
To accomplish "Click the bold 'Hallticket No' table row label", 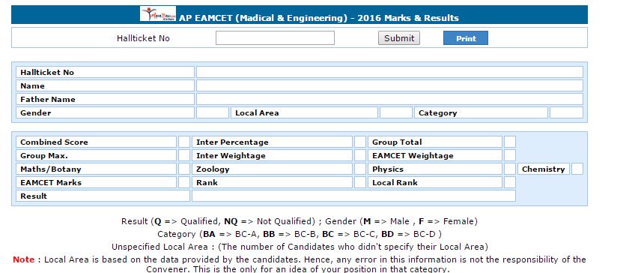I will click(105, 72).
